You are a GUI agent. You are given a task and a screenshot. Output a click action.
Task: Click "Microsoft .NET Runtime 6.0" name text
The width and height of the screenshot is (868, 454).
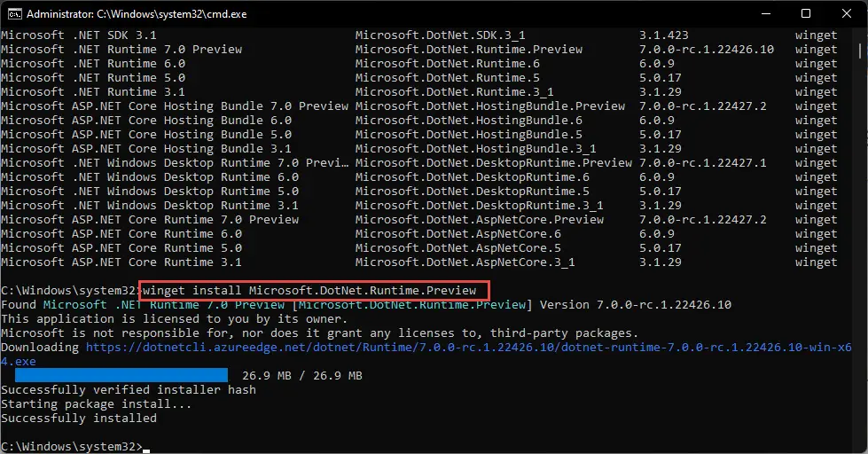coord(93,64)
